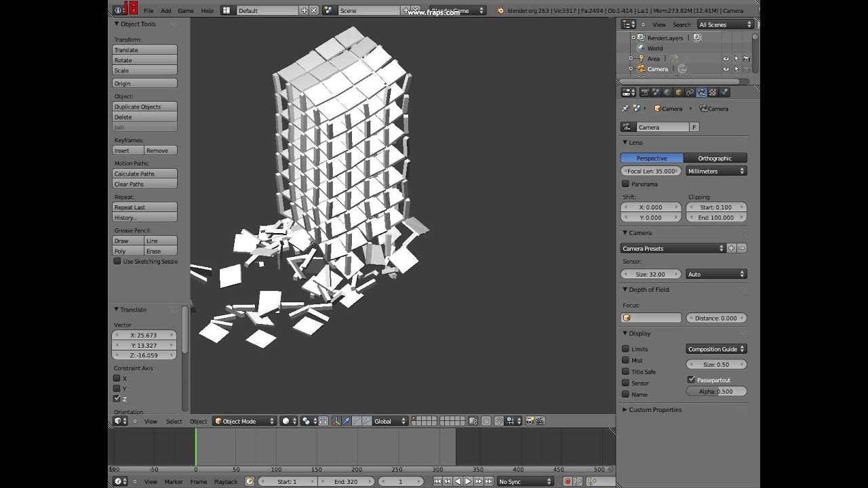Image resolution: width=868 pixels, height=488 pixels.
Task: Open the Object properties tab icon
Action: coord(679,92)
